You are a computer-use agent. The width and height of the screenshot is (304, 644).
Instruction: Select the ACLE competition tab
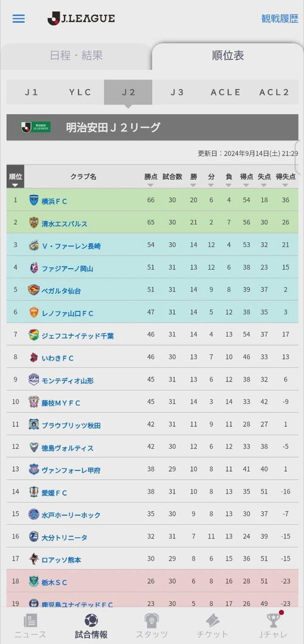(x=226, y=93)
